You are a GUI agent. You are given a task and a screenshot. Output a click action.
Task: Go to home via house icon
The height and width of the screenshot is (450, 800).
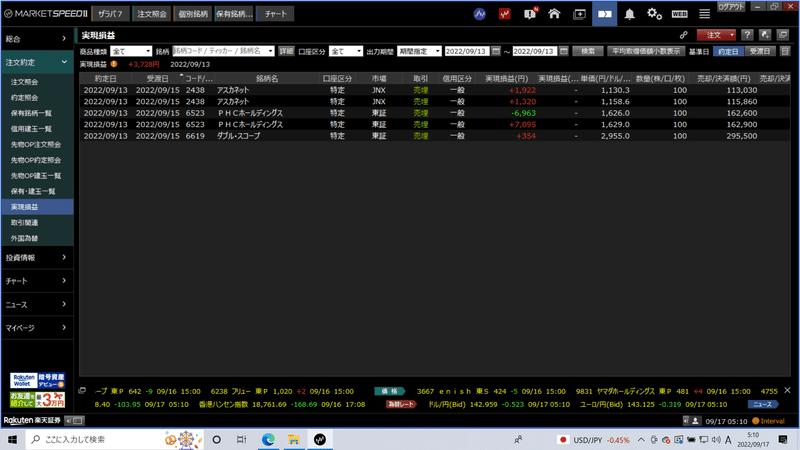[554, 14]
